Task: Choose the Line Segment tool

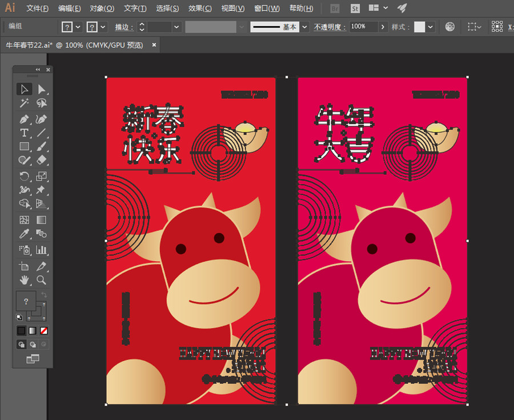Action: click(x=41, y=133)
